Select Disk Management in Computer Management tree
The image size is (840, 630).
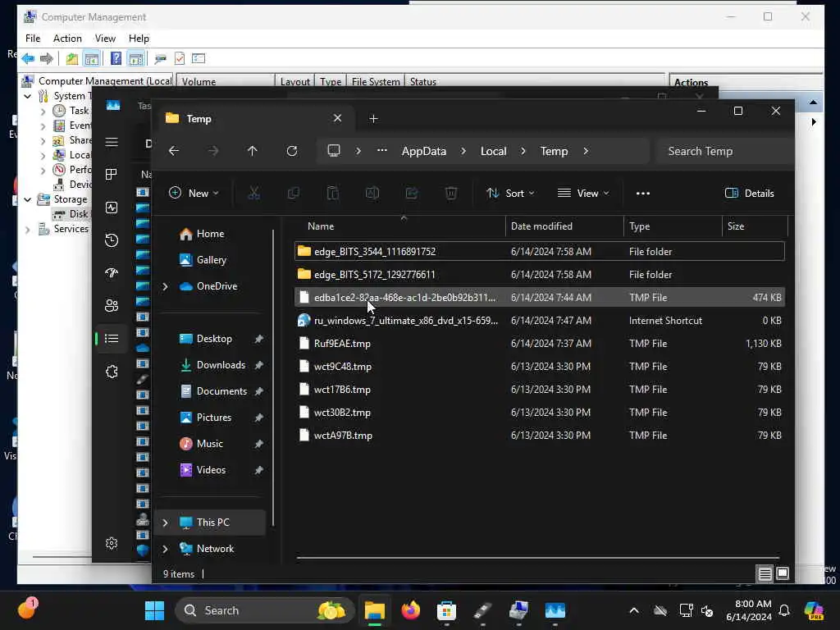pyautogui.click(x=72, y=214)
